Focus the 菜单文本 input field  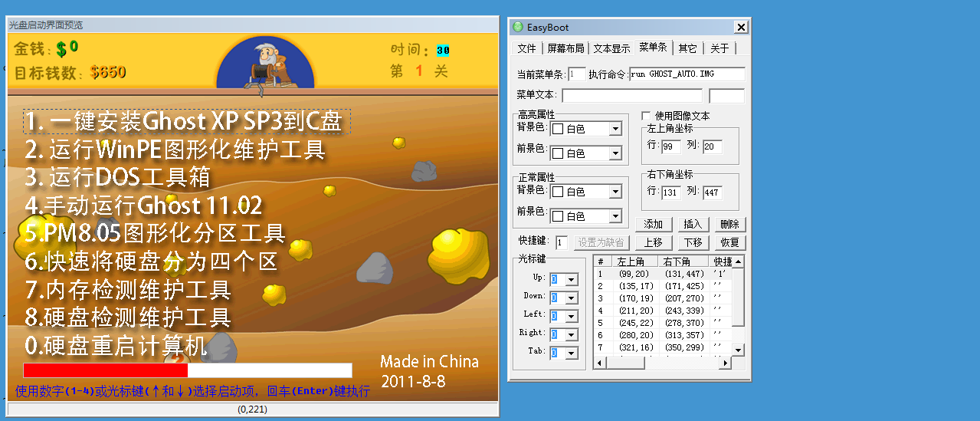[632, 96]
